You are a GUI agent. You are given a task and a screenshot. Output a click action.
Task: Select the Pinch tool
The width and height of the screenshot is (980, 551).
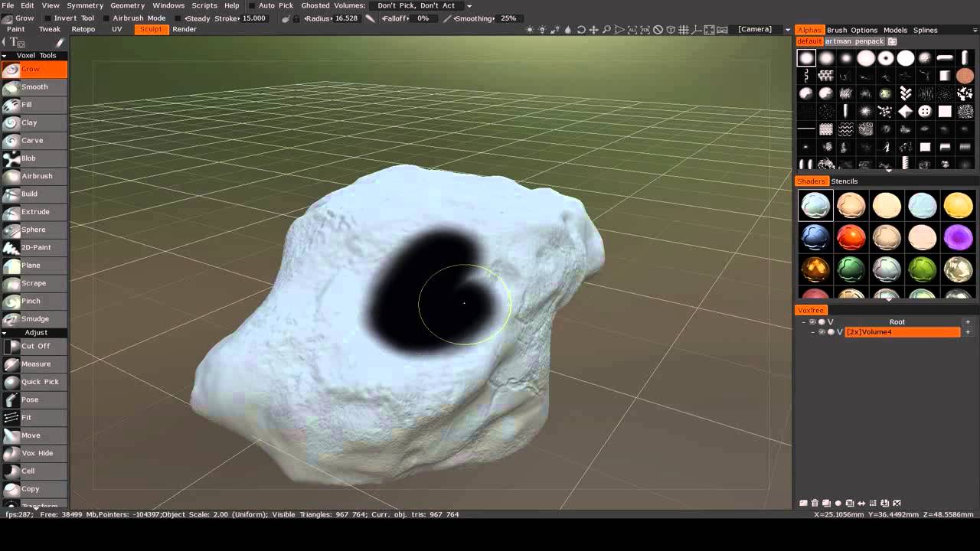tap(34, 301)
